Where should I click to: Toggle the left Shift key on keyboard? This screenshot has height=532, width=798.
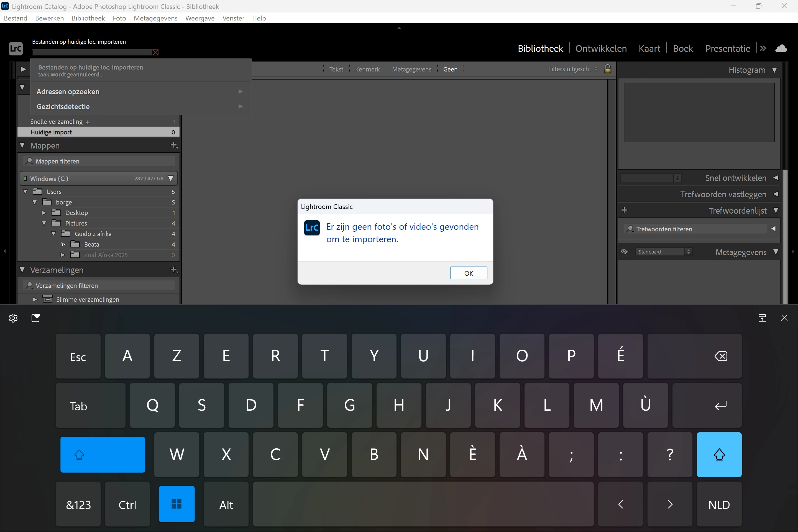[103, 454]
